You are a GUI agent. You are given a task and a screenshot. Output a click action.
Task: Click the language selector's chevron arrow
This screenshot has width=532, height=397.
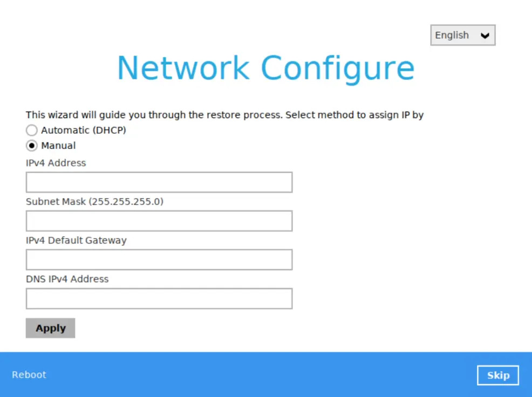click(x=485, y=36)
